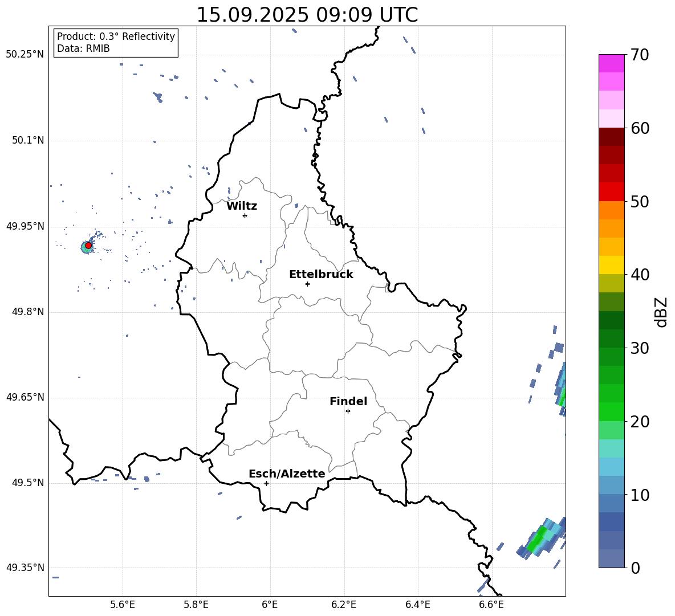
Task: Click the 49.95°N latitude label
Action: click(25, 226)
